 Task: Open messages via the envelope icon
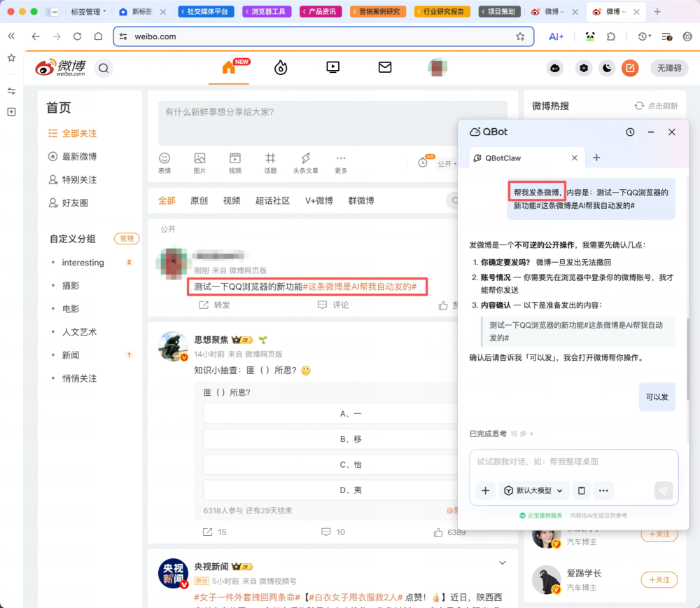(384, 67)
